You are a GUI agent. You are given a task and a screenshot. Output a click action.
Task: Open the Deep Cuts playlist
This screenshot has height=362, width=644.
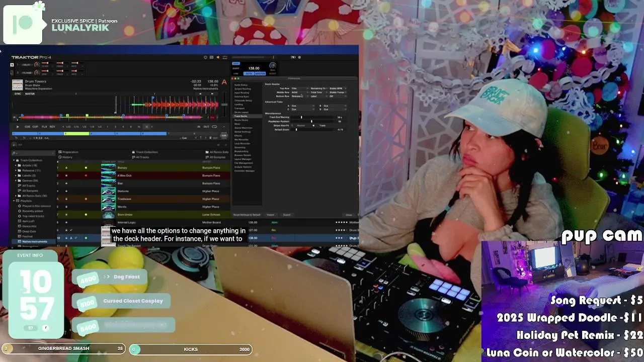coord(29,231)
